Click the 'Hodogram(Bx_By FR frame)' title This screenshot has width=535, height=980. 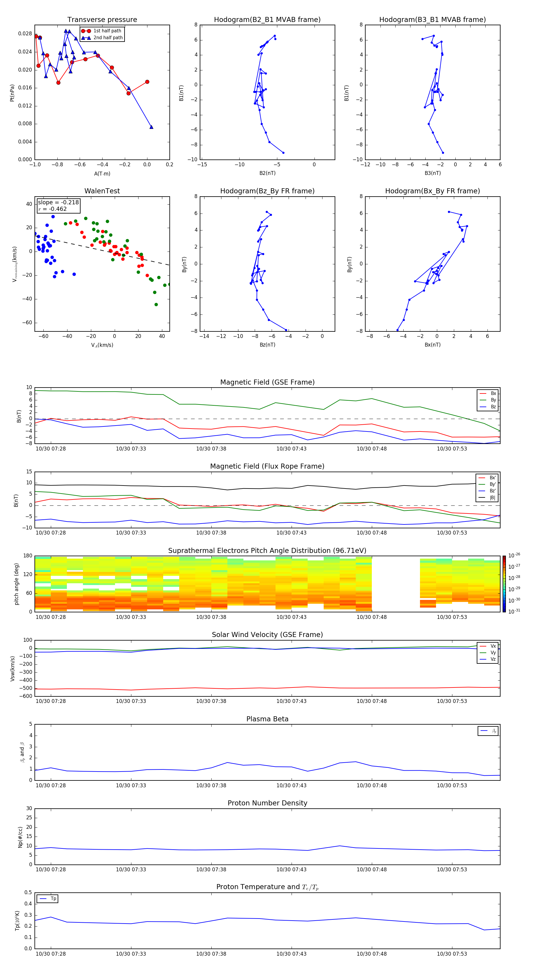[x=432, y=191]
